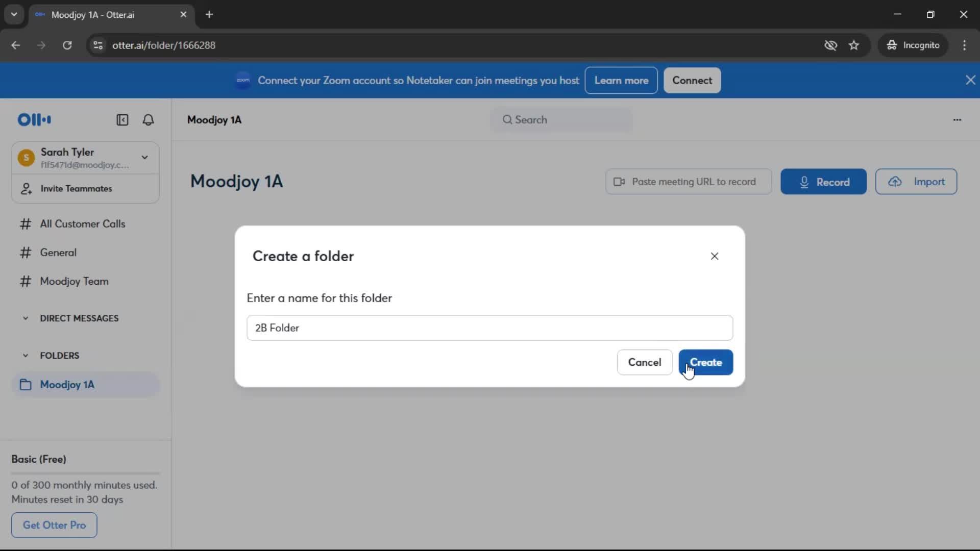Click Create to make the folder
The image size is (980, 551).
[706, 362]
